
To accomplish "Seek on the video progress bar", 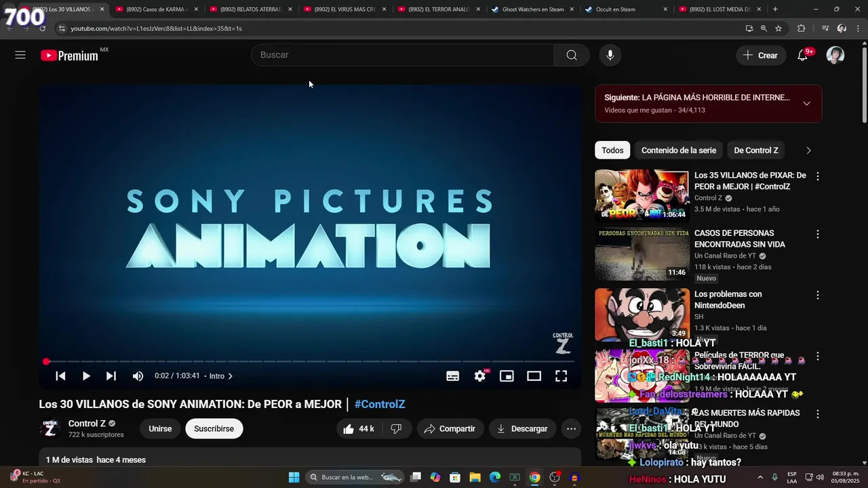I will [x=311, y=362].
